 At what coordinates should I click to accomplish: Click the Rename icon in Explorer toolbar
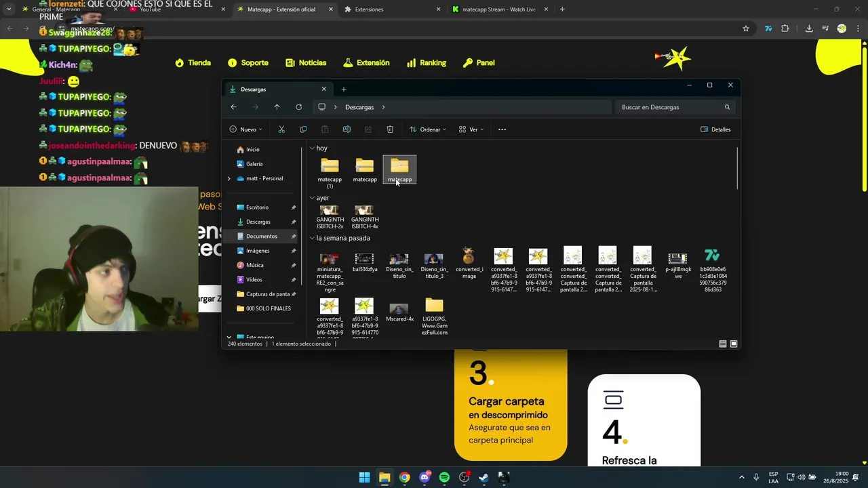click(x=347, y=129)
